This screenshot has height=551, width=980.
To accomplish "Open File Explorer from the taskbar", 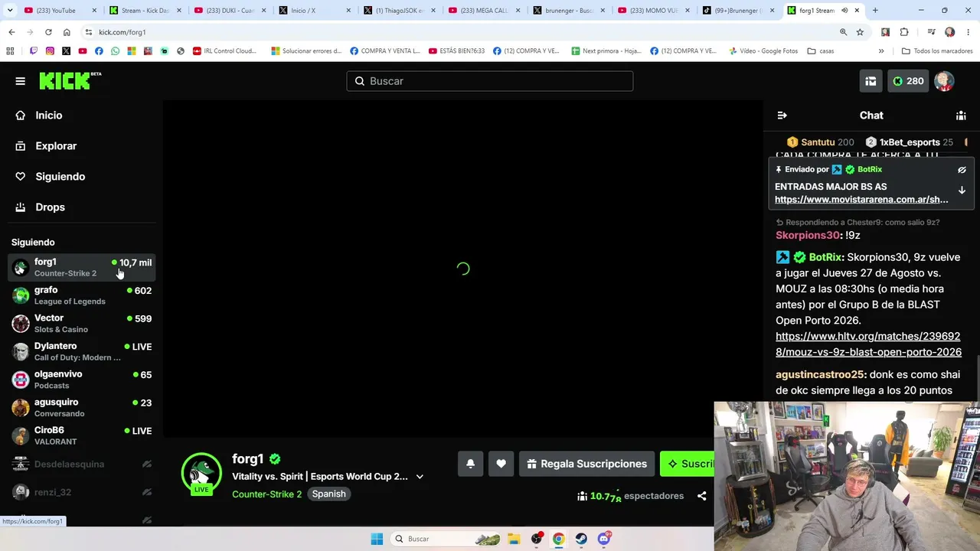I will [514, 539].
